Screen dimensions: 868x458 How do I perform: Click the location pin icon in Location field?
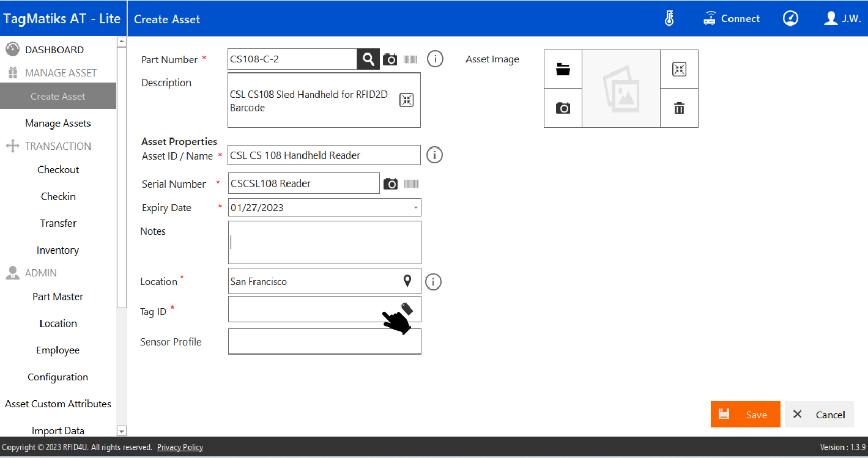pyautogui.click(x=407, y=281)
